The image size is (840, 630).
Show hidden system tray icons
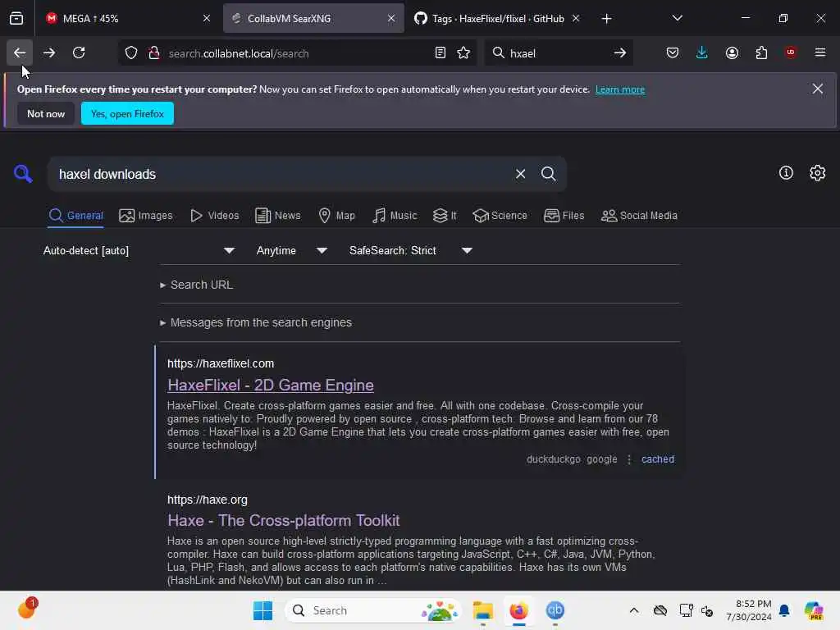pos(634,610)
